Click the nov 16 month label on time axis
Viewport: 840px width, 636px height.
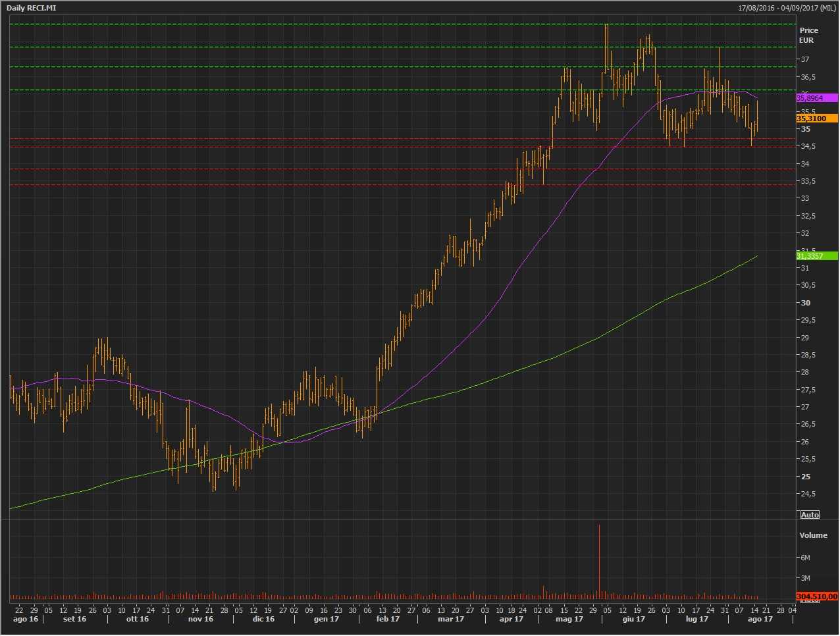tap(201, 619)
